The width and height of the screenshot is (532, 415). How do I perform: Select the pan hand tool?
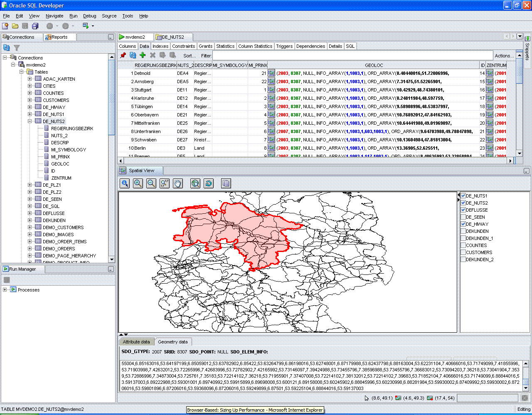[x=178, y=183]
